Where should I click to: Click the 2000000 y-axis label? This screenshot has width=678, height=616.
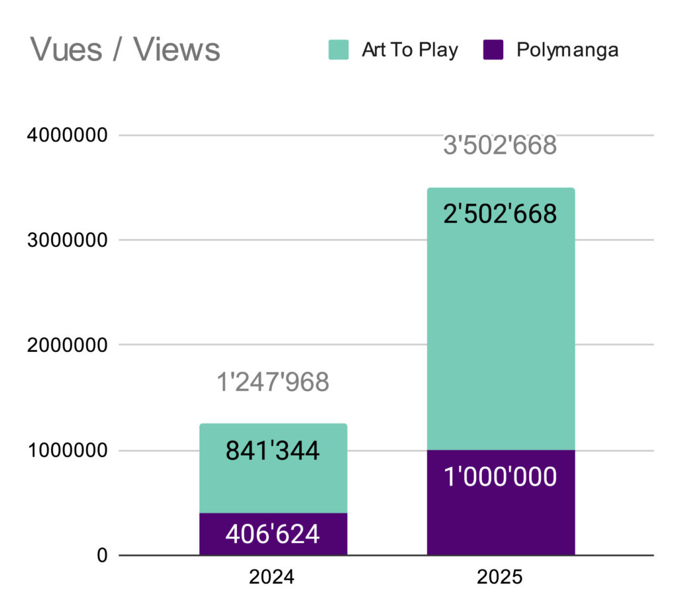tap(66, 345)
